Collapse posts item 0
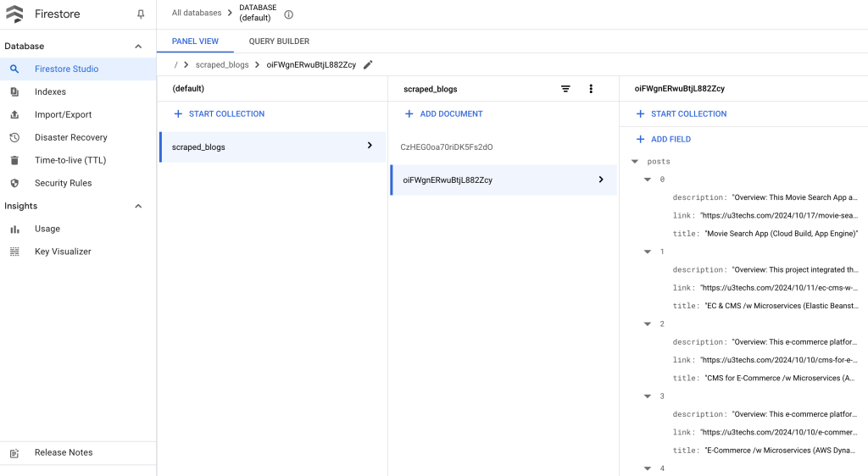The height and width of the screenshot is (476, 868). pos(648,180)
